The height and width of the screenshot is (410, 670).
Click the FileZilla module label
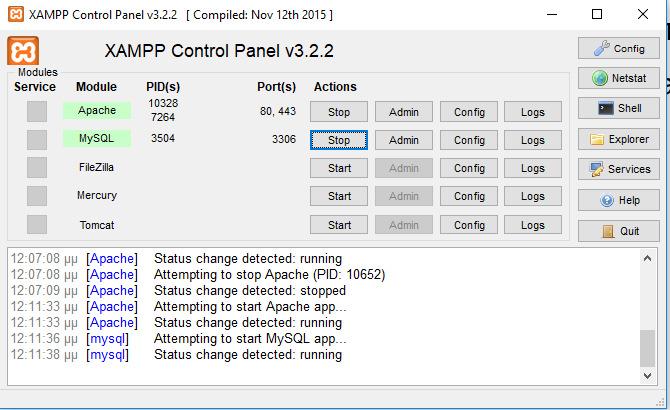[x=97, y=167]
